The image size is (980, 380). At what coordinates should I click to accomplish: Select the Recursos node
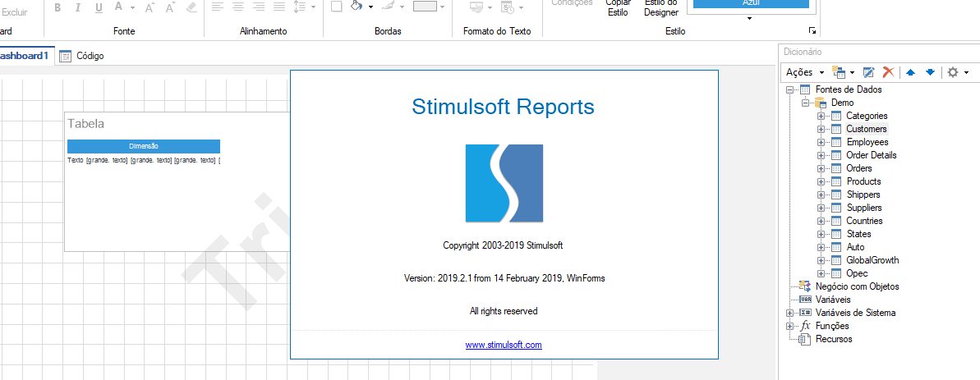(x=834, y=340)
